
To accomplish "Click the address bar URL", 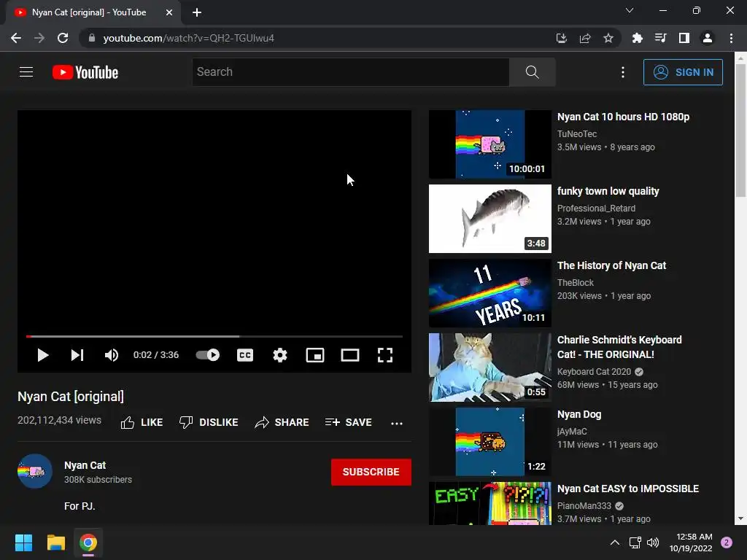I will tap(189, 38).
